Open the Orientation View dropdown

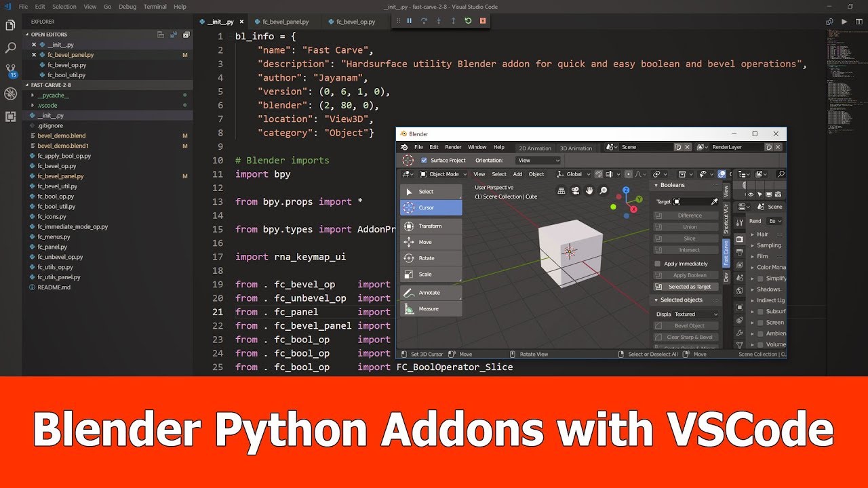(x=538, y=160)
